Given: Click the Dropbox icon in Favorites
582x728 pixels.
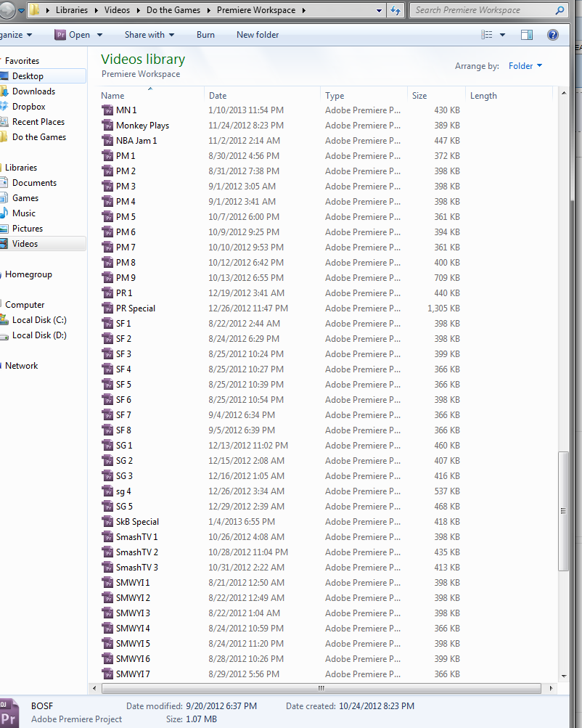Looking at the screenshot, I should [4, 107].
